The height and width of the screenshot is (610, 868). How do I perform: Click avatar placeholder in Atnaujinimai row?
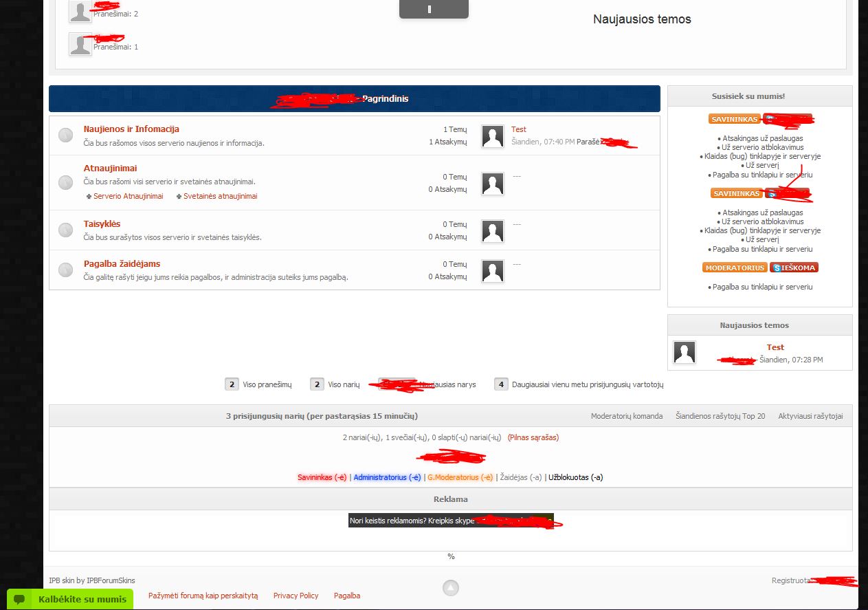click(x=493, y=183)
